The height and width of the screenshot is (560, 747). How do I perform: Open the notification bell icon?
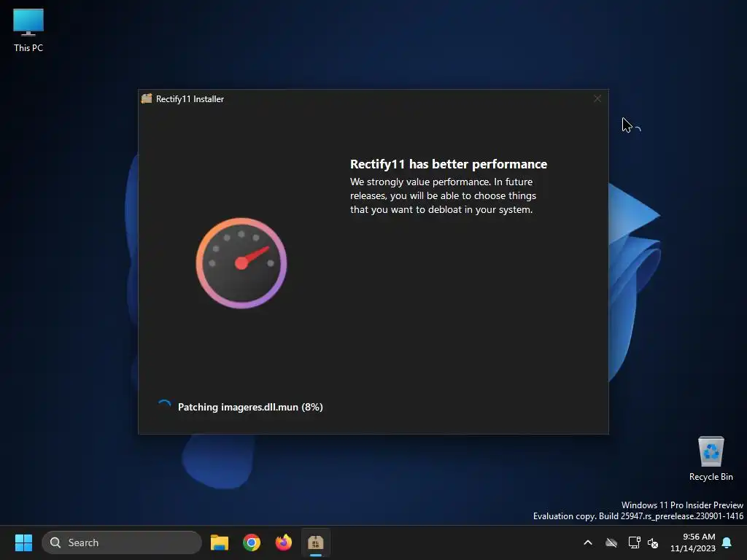coord(727,542)
